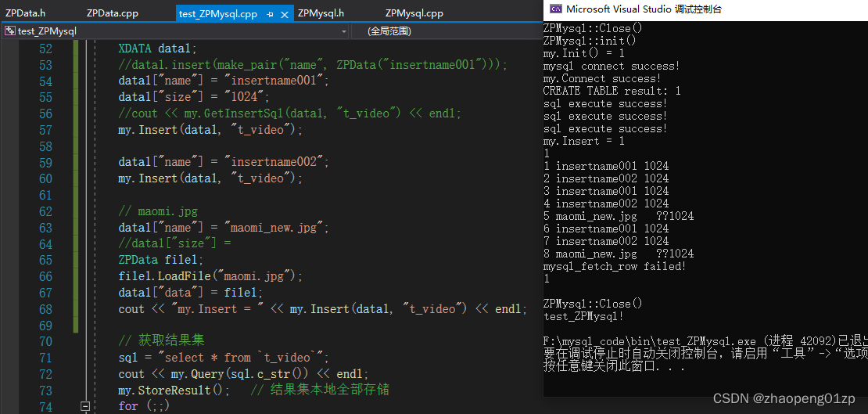
Task: Click the test_ZPMysql.exe exit path line
Action: point(705,341)
